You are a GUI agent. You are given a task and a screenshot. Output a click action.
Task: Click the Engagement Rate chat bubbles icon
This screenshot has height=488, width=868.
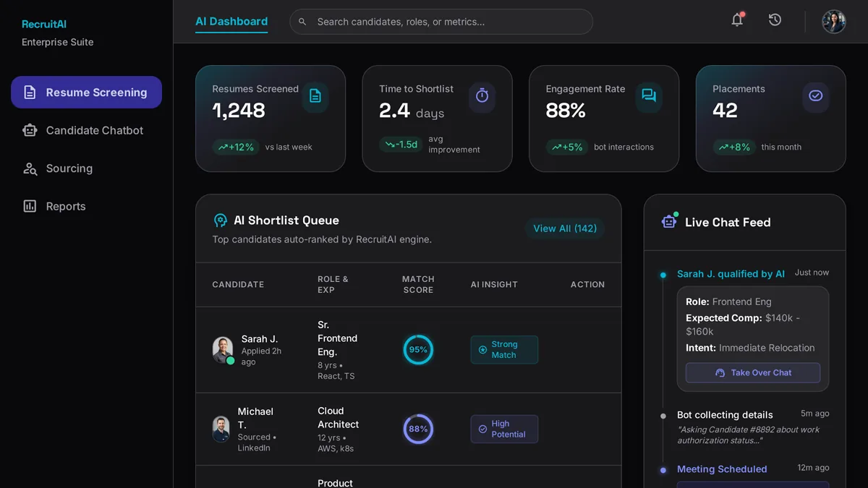(649, 95)
